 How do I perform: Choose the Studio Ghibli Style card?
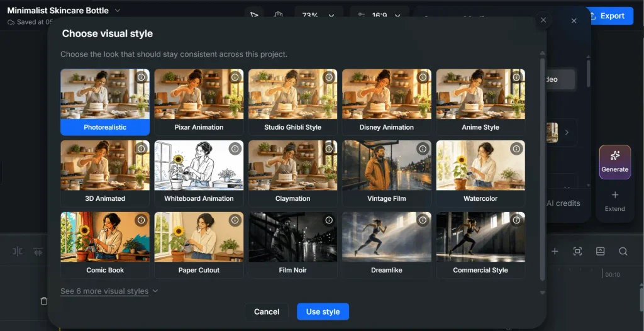coord(293,102)
